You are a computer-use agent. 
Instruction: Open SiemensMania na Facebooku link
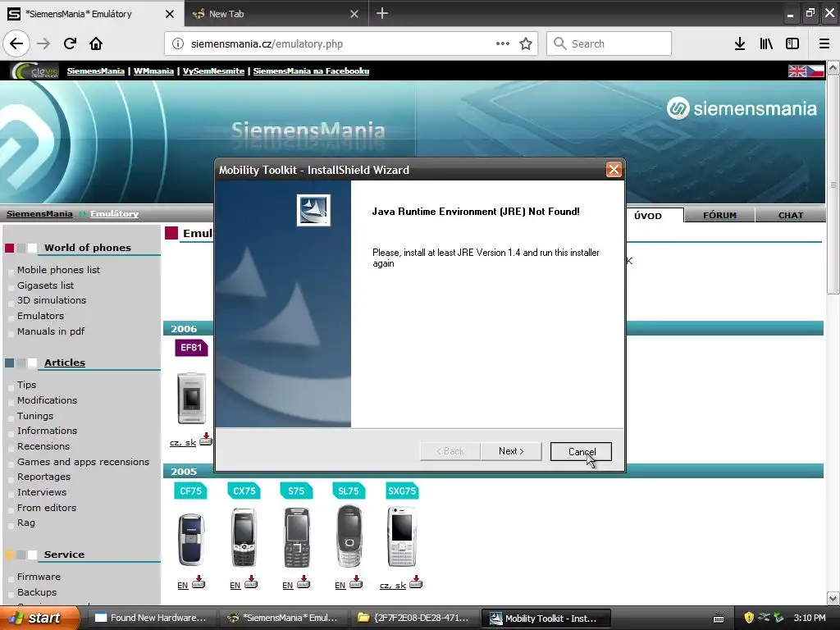point(311,71)
